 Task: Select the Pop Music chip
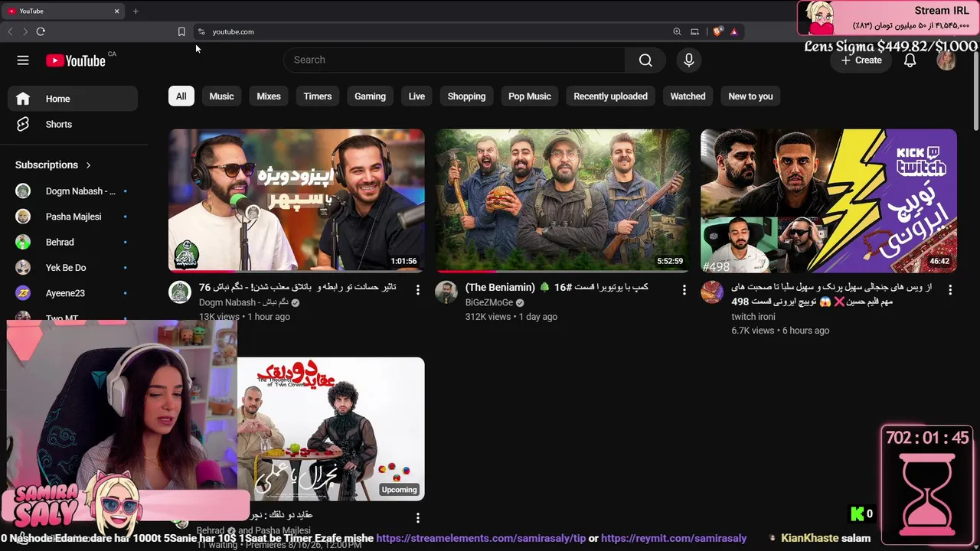pyautogui.click(x=530, y=96)
